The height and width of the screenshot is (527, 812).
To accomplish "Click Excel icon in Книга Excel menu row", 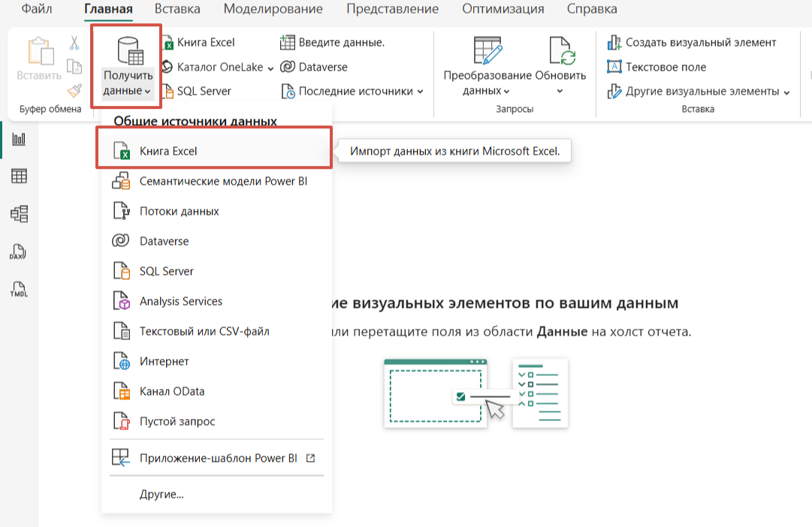I will point(122,151).
